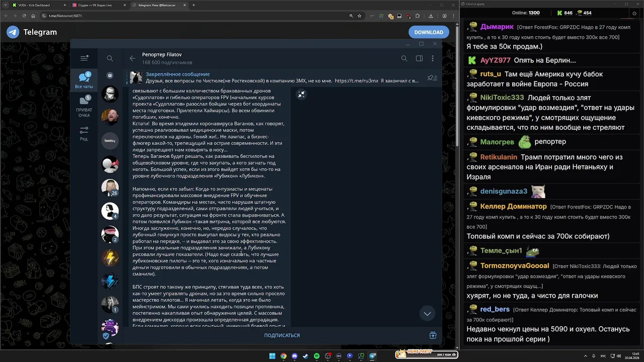Open the three-dot channel options menu
This screenshot has width=644, height=362.
click(x=433, y=58)
